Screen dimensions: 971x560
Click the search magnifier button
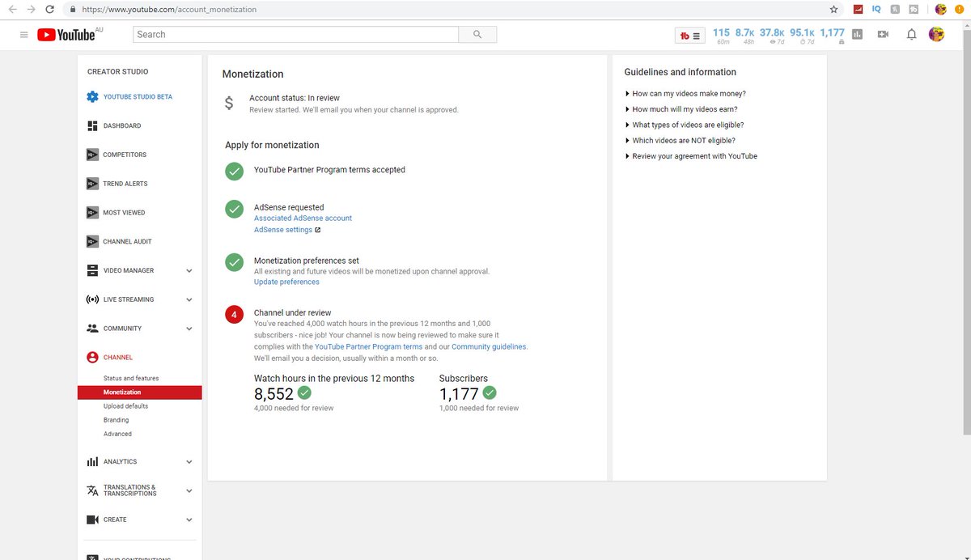[x=477, y=35]
